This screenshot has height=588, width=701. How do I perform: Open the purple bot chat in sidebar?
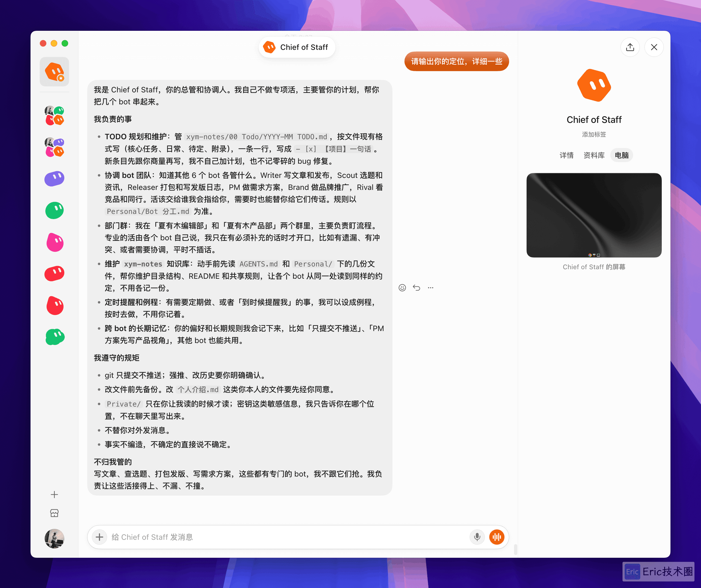(55, 178)
